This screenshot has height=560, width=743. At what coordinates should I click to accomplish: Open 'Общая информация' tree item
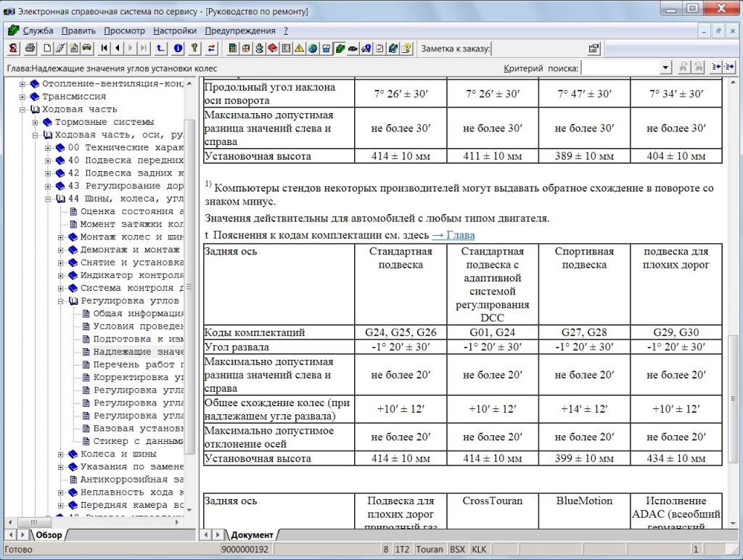click(139, 313)
